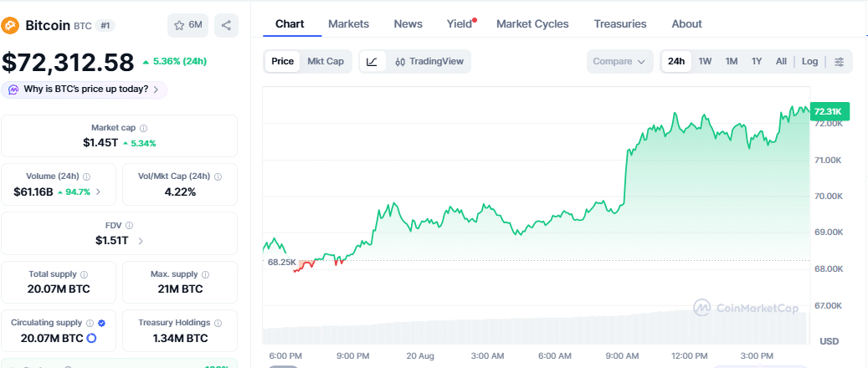
Task: Click the 68.25K opening price label
Action: [x=282, y=262]
